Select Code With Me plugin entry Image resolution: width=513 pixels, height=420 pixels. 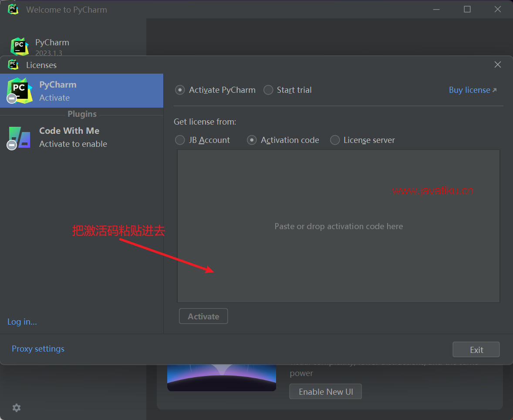82,137
